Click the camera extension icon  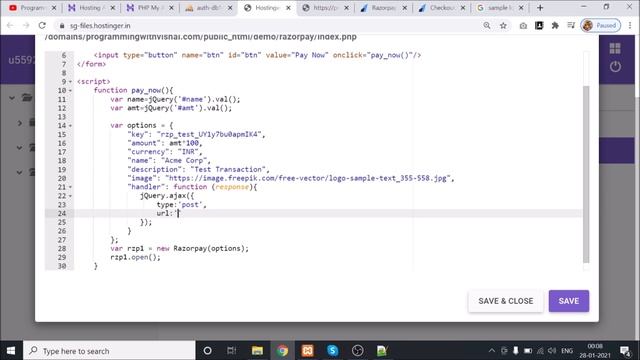point(523,25)
